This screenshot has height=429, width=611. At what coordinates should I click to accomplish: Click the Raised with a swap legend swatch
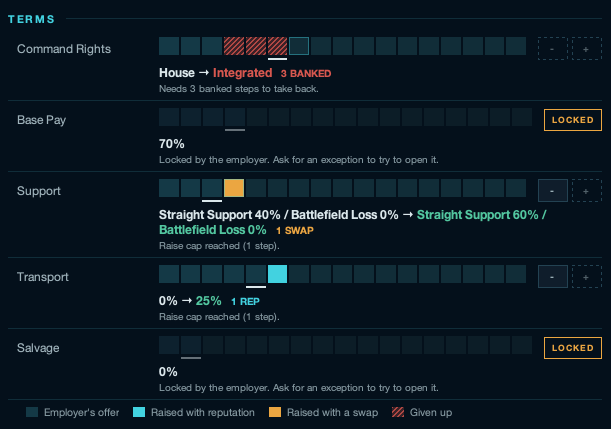[275, 412]
